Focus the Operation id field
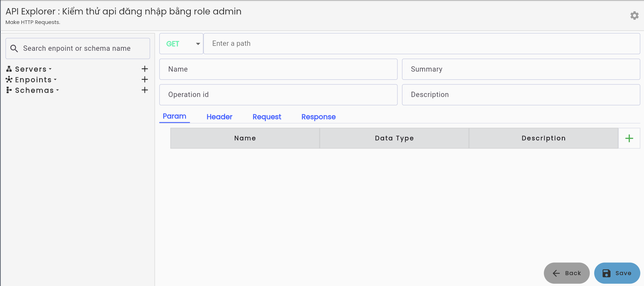The image size is (644, 286). (x=278, y=95)
